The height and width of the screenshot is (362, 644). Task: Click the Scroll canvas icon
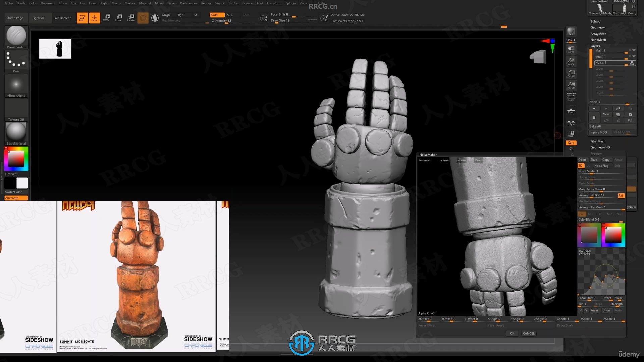571,50
